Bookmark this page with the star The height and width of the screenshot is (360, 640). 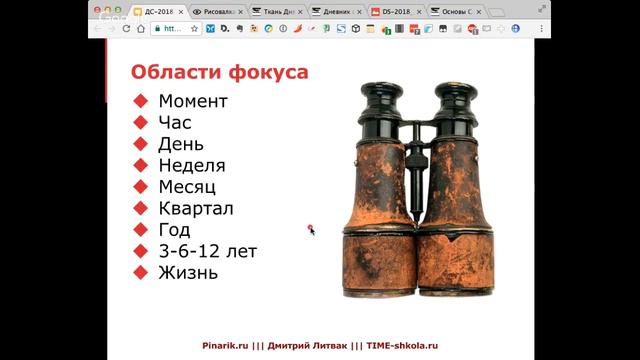pos(194,29)
